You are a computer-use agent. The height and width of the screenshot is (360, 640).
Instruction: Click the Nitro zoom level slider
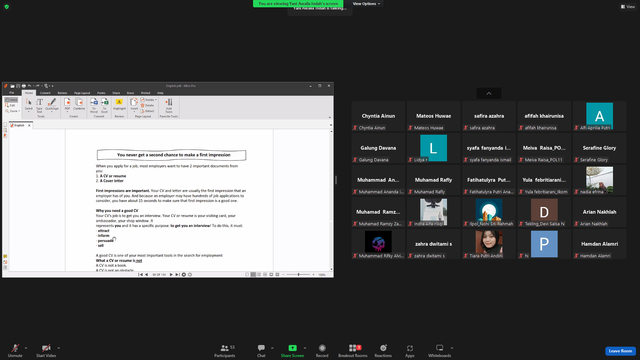[298, 275]
